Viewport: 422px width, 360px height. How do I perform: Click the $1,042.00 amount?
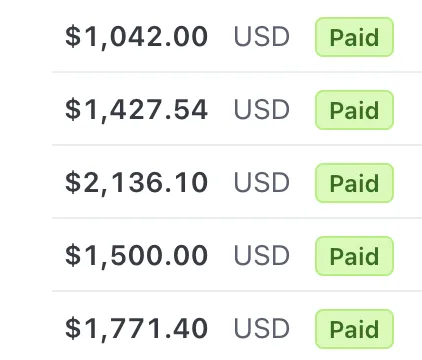tap(137, 37)
